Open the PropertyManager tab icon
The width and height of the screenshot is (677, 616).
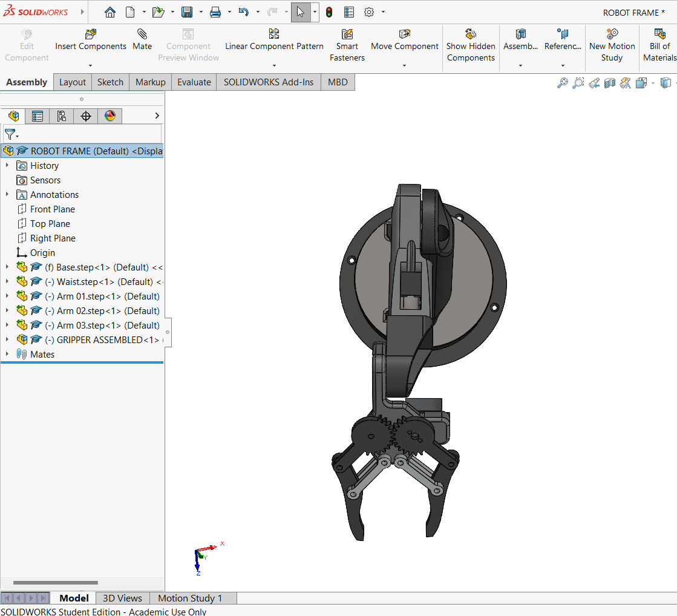tap(38, 116)
